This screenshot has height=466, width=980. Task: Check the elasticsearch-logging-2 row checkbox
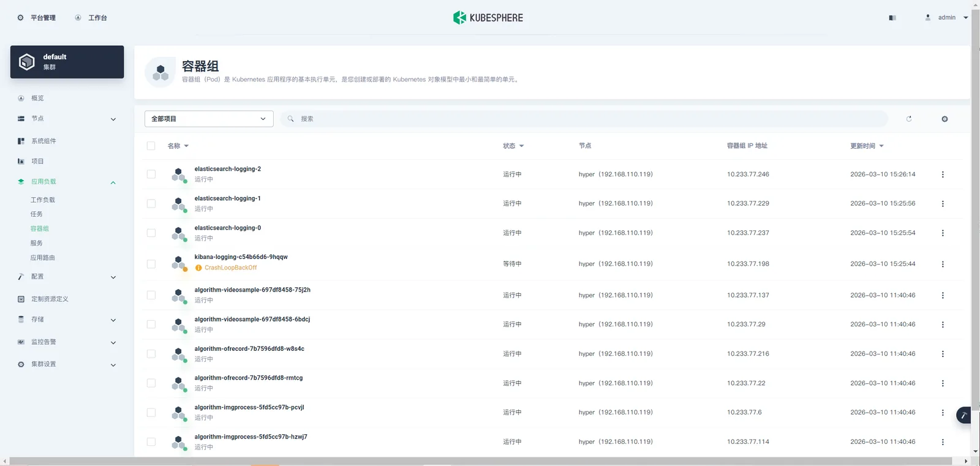point(151,175)
